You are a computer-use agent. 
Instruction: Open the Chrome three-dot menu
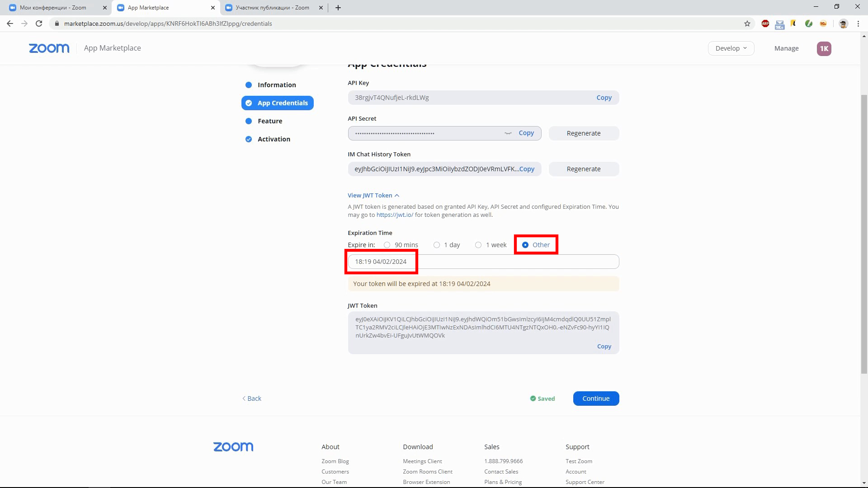point(858,23)
